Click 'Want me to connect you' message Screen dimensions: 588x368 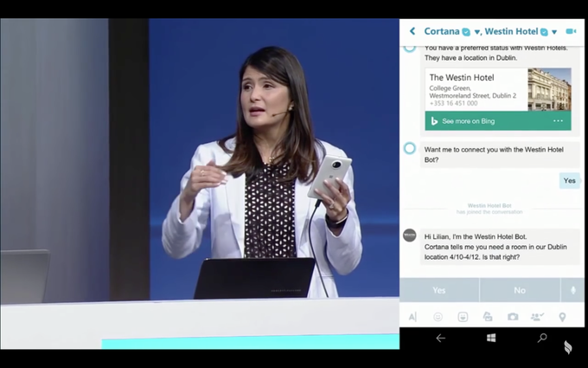(x=500, y=154)
